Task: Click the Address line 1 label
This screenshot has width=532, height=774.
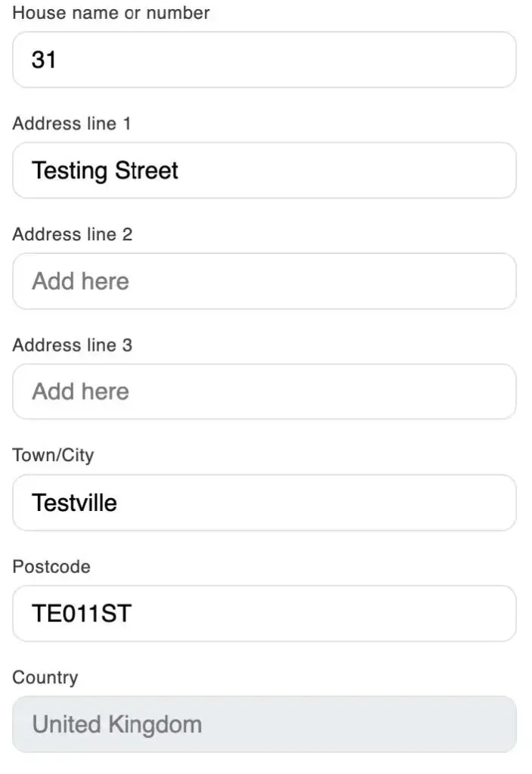Action: (72, 123)
